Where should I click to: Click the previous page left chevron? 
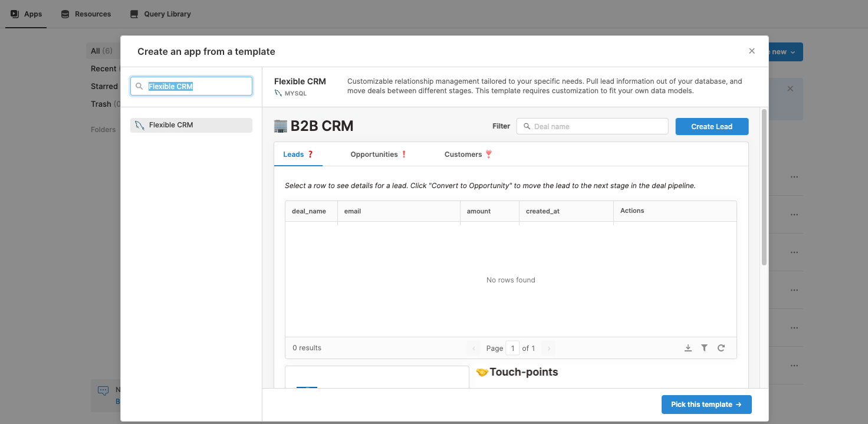click(x=474, y=348)
